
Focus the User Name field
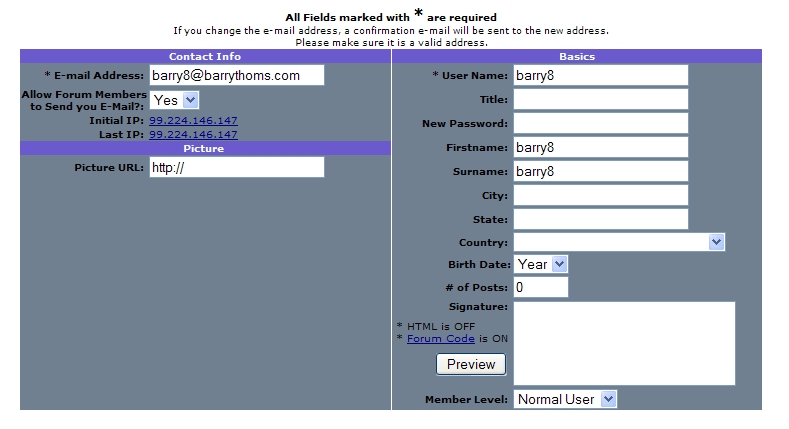tap(601, 75)
